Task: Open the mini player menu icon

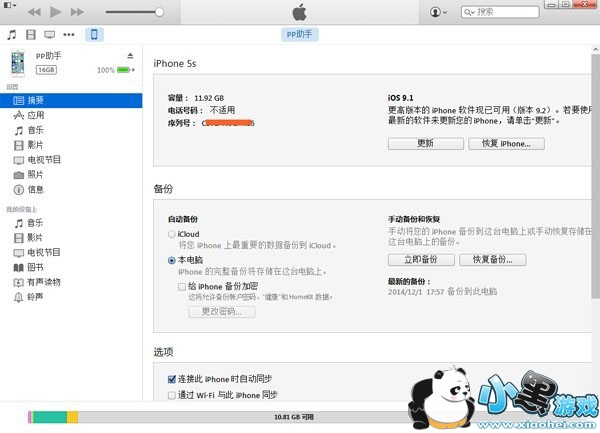Action: (x=10, y=5)
